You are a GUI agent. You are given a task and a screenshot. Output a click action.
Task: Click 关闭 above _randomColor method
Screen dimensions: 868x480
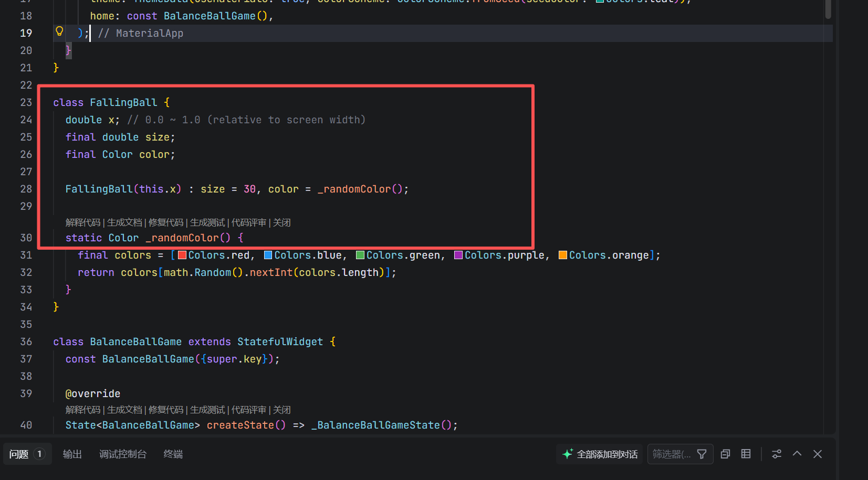[x=282, y=222]
